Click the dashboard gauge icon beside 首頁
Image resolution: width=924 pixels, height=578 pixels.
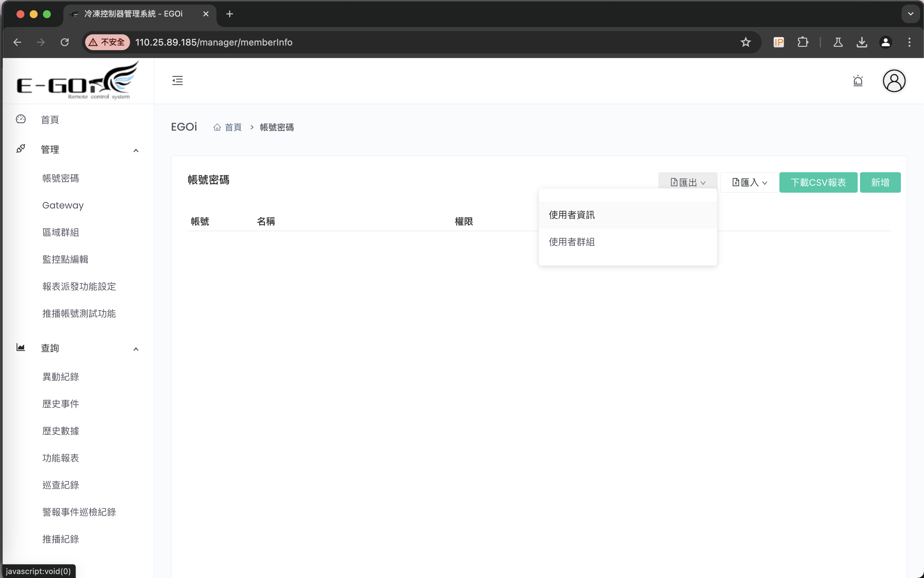click(x=21, y=119)
